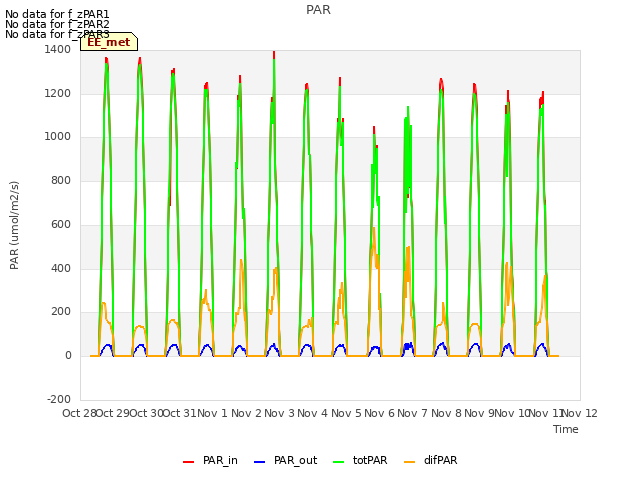Click the Nov 2 x-axis tick label
This screenshot has width=640, height=480.
tap(246, 413)
